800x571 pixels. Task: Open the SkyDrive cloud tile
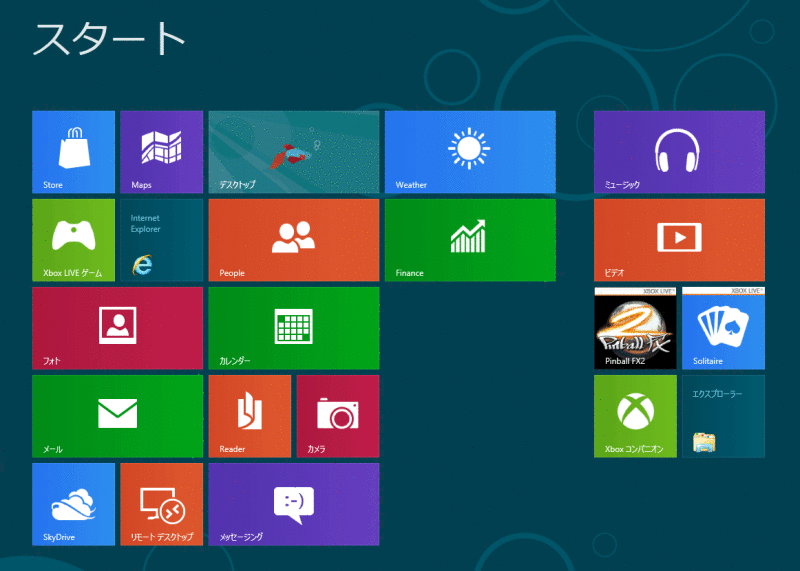pyautogui.click(x=73, y=504)
